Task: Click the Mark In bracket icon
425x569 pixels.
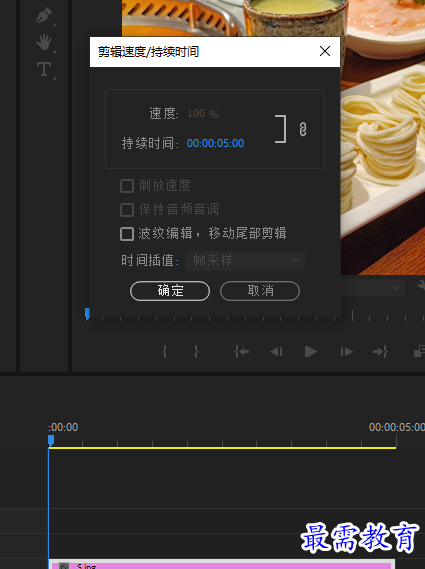Action: [164, 351]
